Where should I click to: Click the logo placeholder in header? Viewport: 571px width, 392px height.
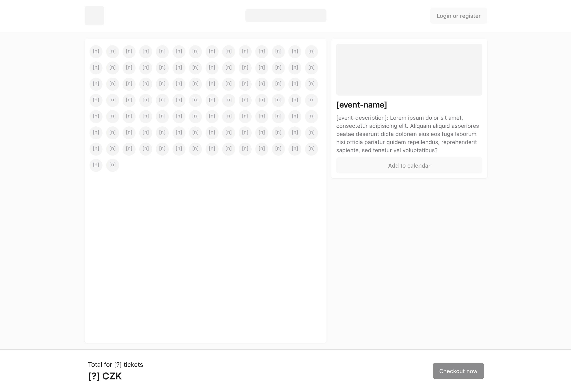[94, 16]
